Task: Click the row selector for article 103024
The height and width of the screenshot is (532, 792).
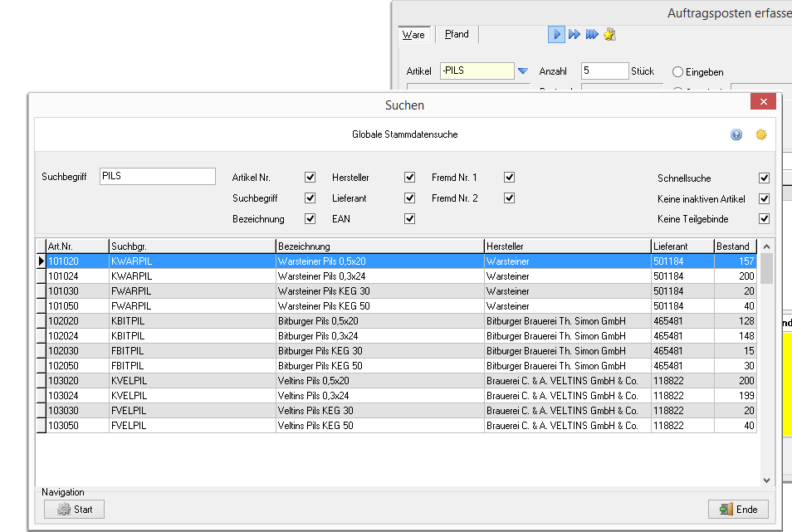Action: click(x=41, y=396)
